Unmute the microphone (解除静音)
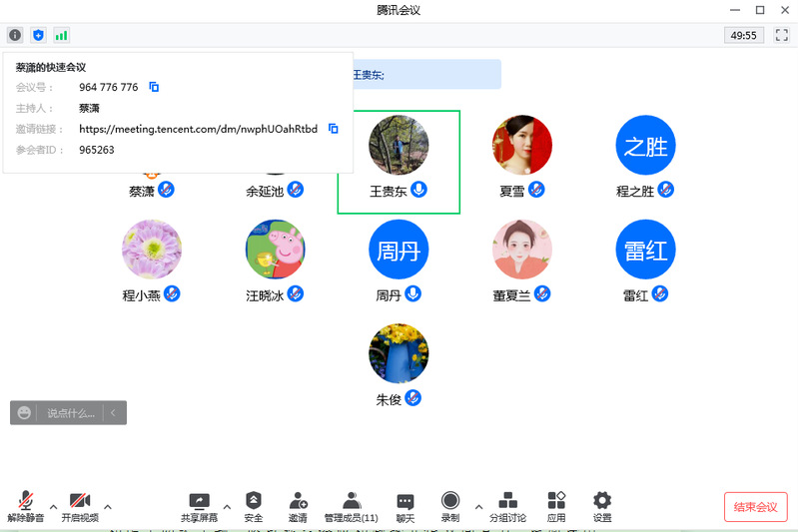The image size is (798, 532). point(25,506)
